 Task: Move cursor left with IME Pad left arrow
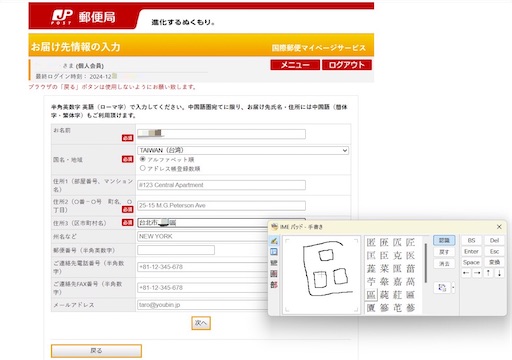466,273
